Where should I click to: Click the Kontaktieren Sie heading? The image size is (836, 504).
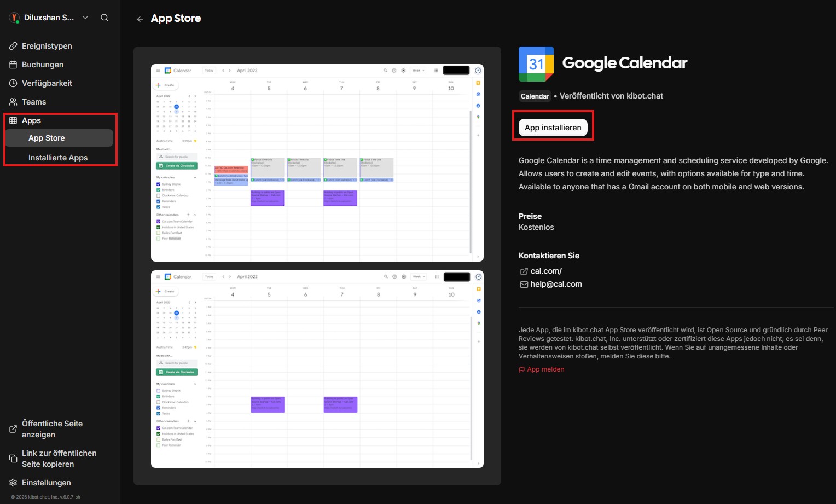tap(549, 256)
